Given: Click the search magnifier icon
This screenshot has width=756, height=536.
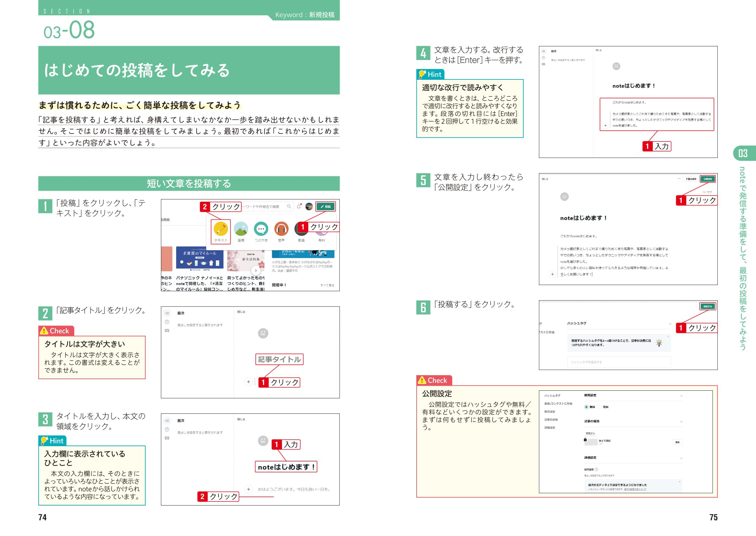Looking at the screenshot, I should pos(289,207).
